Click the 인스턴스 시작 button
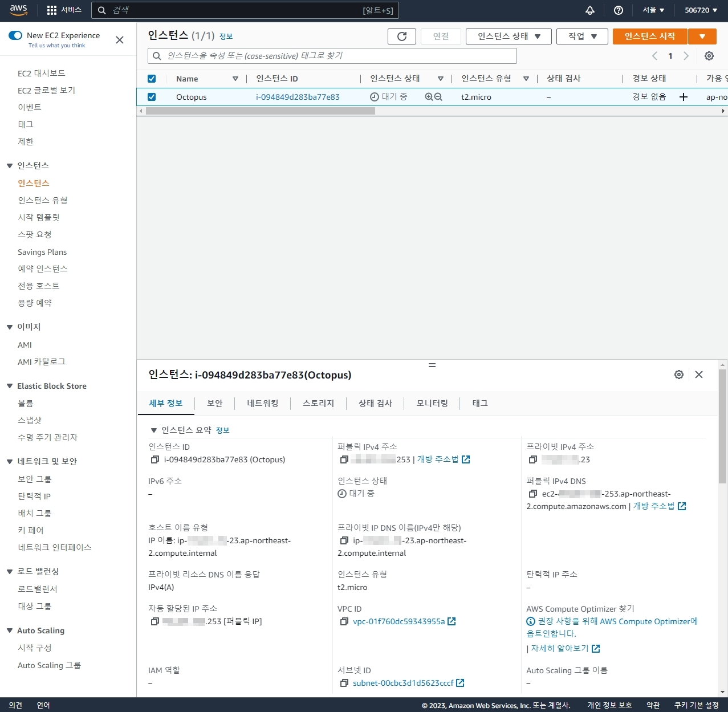This screenshot has height=712, width=728. [x=650, y=36]
